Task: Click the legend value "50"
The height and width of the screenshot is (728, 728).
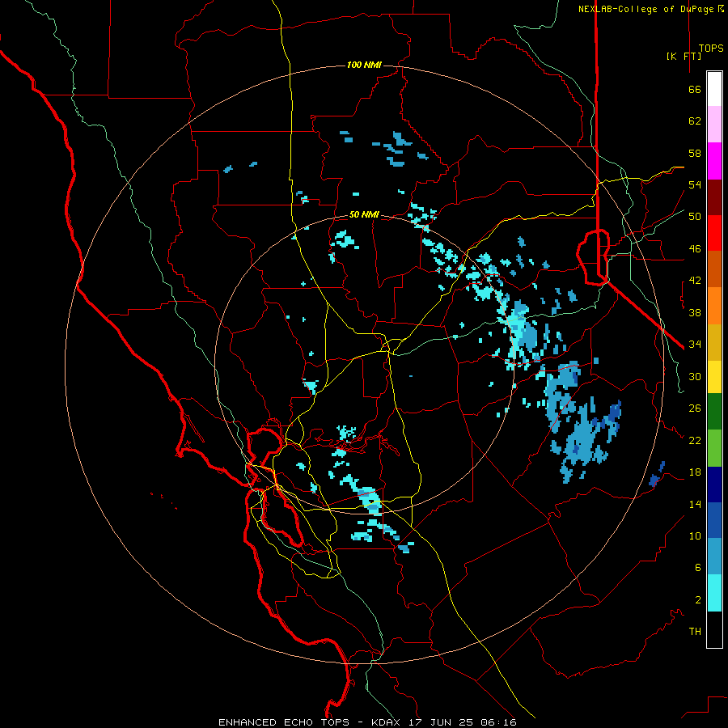Action: [695, 217]
